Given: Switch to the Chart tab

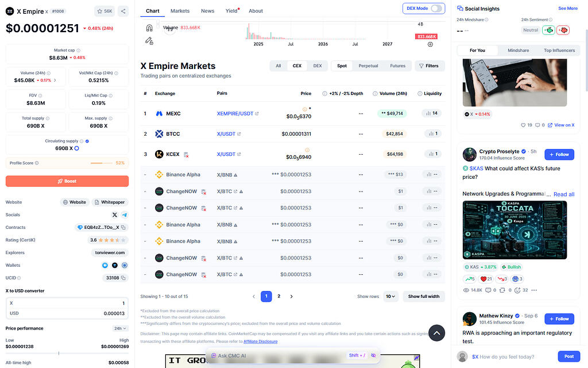Looking at the screenshot, I should 153,11.
